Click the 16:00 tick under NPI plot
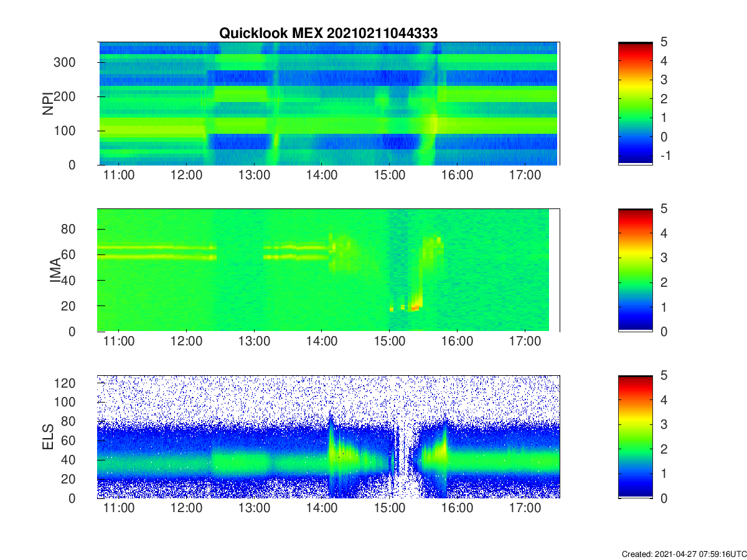 (x=457, y=175)
